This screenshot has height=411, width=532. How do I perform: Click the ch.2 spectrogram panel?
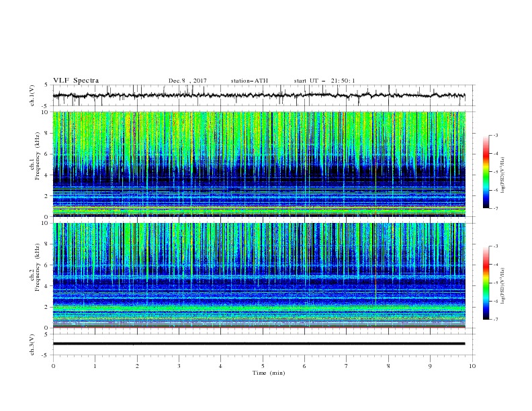259,275
